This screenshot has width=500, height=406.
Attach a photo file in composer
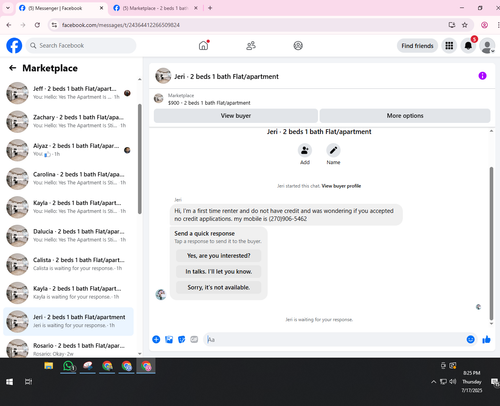coord(169,339)
